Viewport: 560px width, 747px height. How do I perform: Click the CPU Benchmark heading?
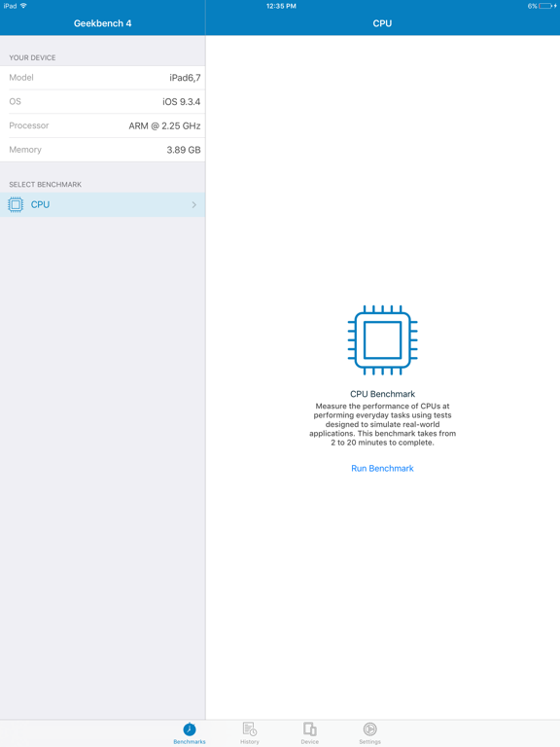coord(382,394)
